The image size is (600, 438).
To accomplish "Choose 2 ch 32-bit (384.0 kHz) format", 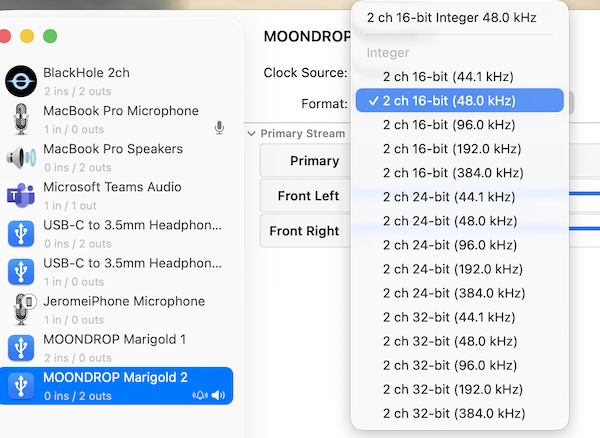I will pos(460,414).
